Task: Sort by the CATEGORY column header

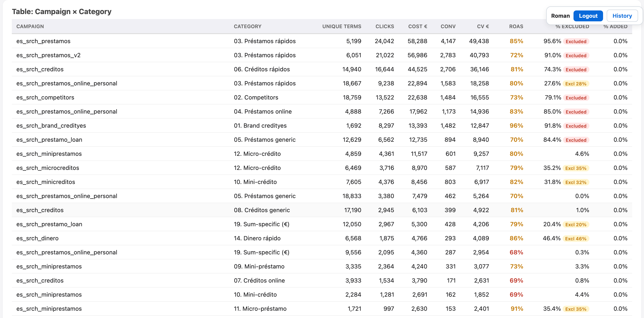Action: tap(247, 26)
